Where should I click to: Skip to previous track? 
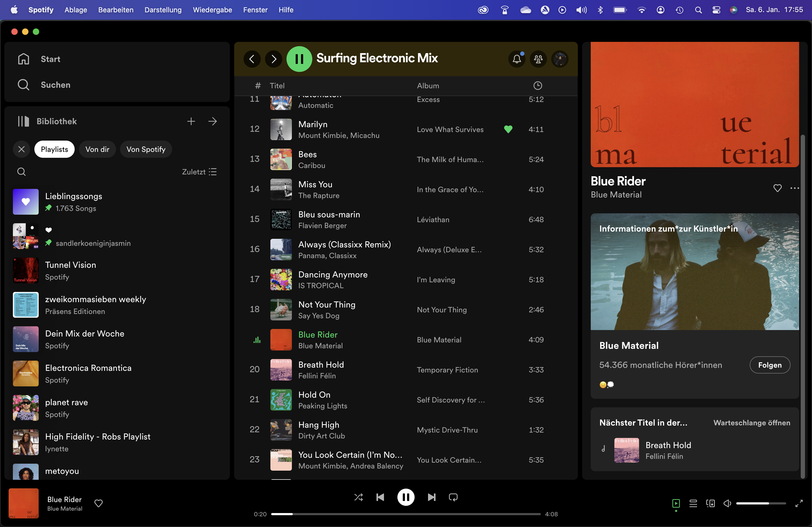(380, 497)
